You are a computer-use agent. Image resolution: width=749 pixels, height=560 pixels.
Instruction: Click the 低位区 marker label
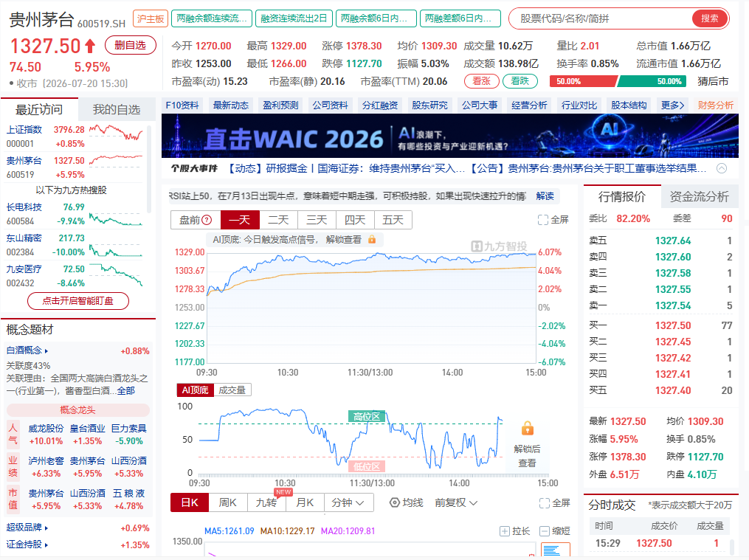(x=366, y=466)
